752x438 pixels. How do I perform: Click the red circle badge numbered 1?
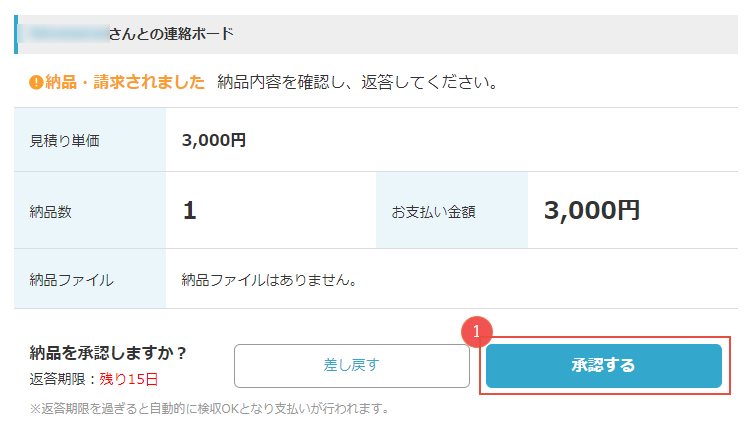coord(476,331)
